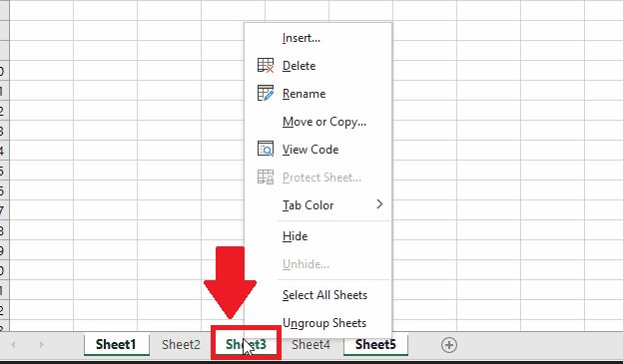Click the Delete sheet icon
The height and width of the screenshot is (364, 623).
(266, 66)
